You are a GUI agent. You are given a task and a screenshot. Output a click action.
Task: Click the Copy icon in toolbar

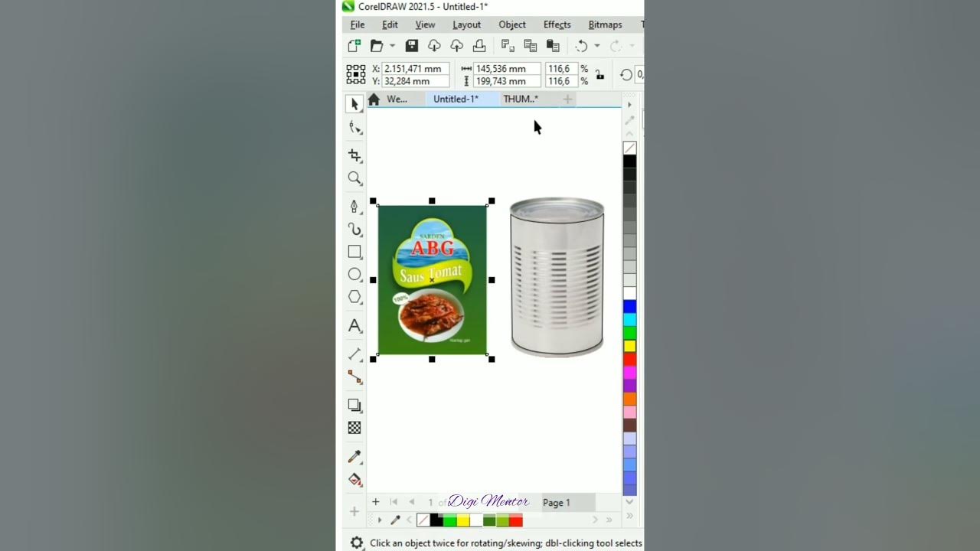[x=530, y=46]
